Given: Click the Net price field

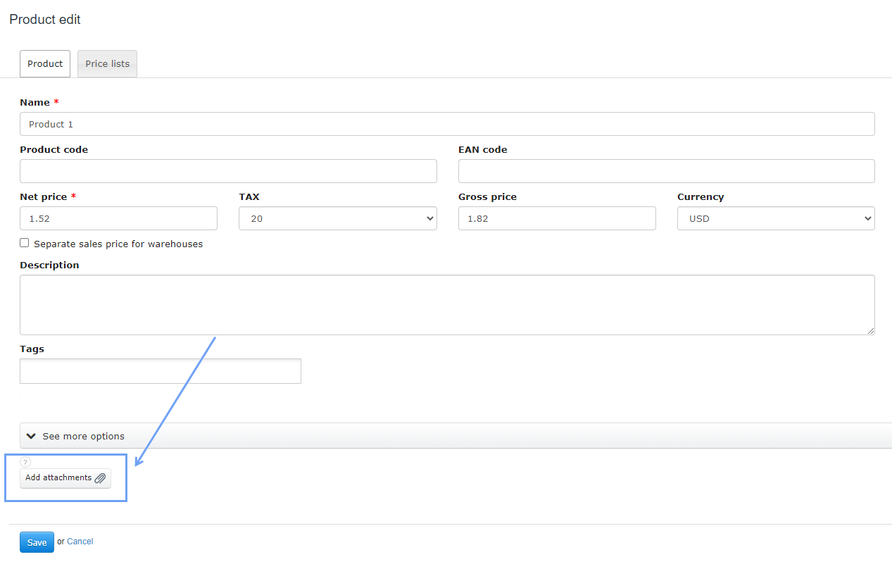Looking at the screenshot, I should pyautogui.click(x=118, y=218).
